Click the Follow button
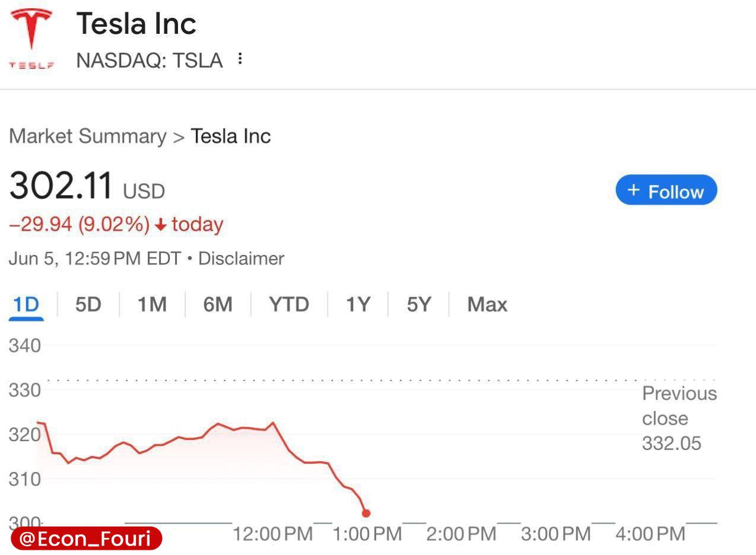 pyautogui.click(x=666, y=190)
